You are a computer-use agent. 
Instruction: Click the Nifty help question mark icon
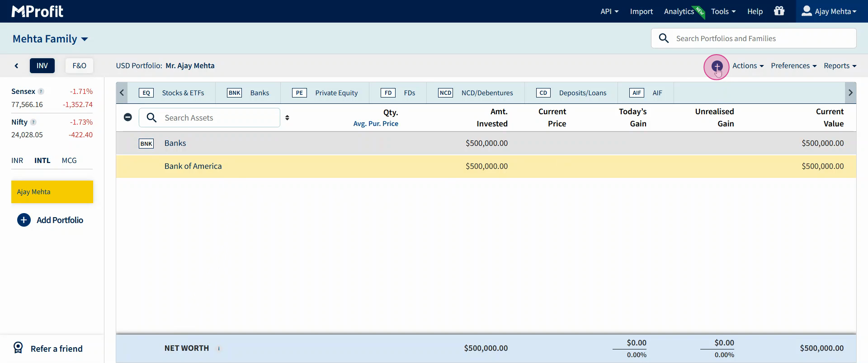pos(33,122)
